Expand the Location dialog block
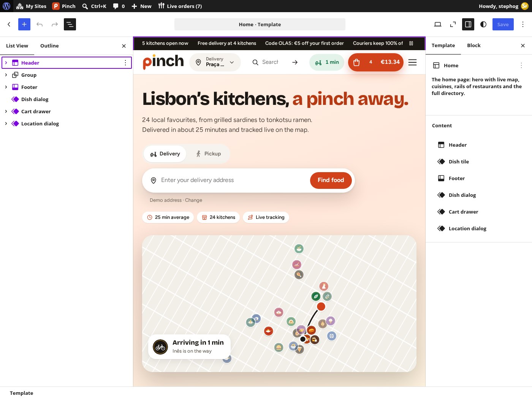Screen dimensions: 532x399 click(6, 123)
